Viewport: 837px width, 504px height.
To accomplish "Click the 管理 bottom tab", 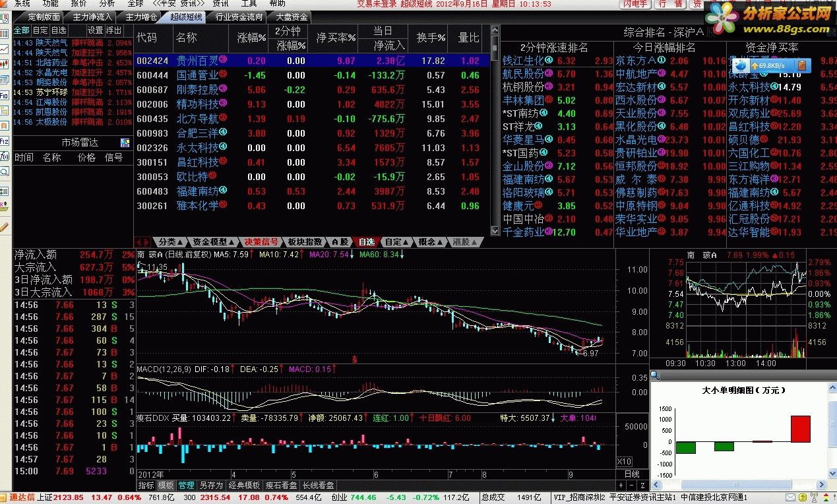I will pyautogui.click(x=186, y=485).
